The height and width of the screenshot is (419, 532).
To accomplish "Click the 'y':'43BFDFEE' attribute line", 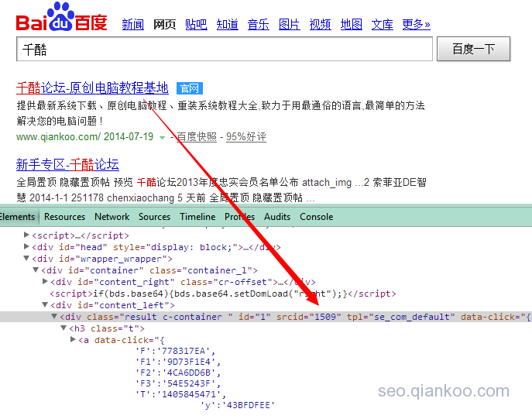I will coord(238,405).
